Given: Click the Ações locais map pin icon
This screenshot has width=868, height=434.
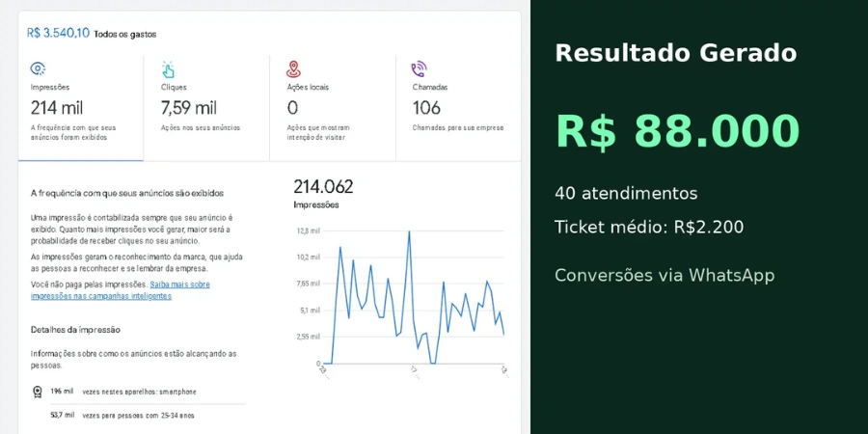Looking at the screenshot, I should point(294,68).
